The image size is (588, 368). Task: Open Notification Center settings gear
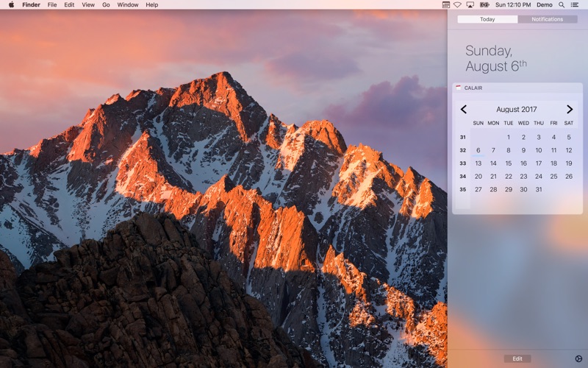click(578, 358)
